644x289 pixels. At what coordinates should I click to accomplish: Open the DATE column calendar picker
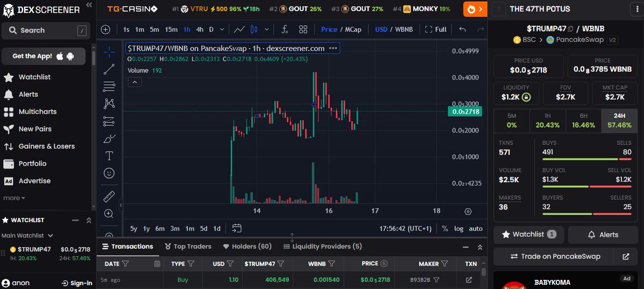[157, 264]
